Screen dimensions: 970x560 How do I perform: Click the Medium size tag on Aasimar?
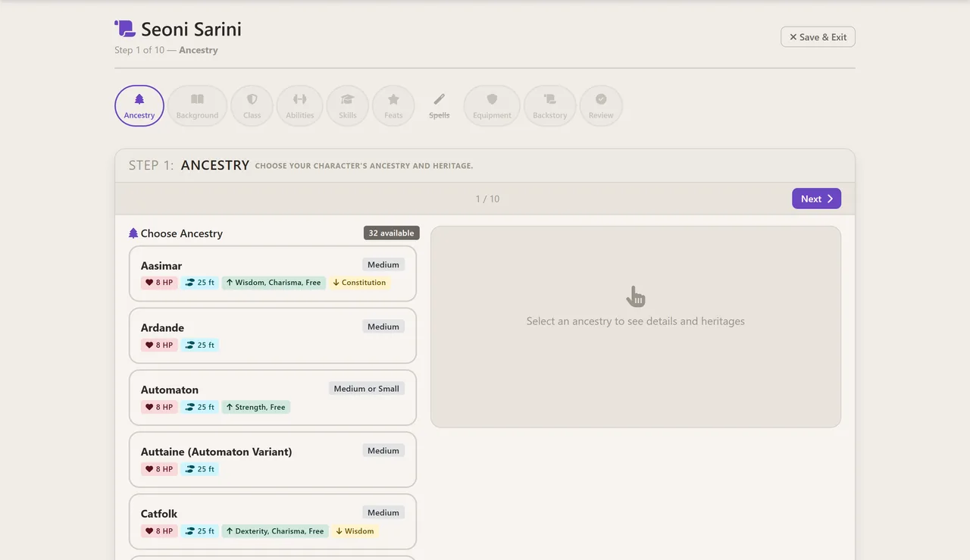click(x=383, y=264)
